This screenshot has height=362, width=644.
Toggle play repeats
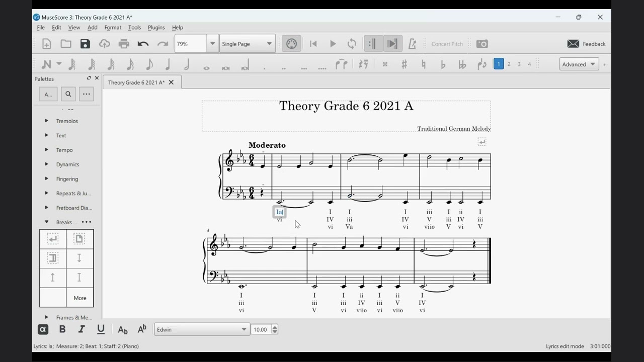click(372, 44)
